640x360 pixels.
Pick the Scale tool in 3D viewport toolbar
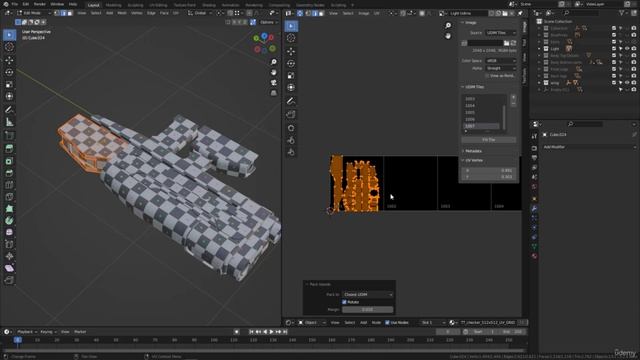pos(9,84)
